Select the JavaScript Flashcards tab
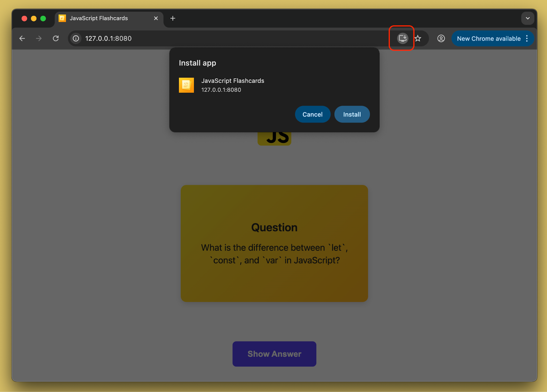547x392 pixels. click(109, 18)
